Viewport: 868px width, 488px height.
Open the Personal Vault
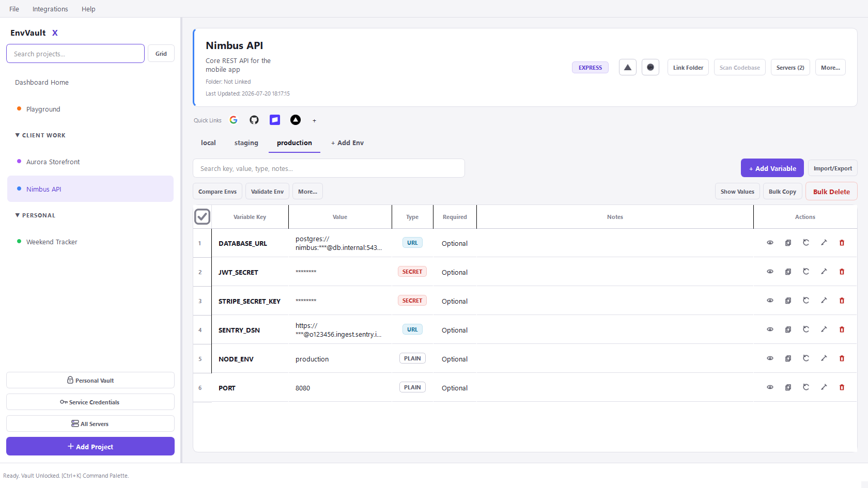click(90, 380)
